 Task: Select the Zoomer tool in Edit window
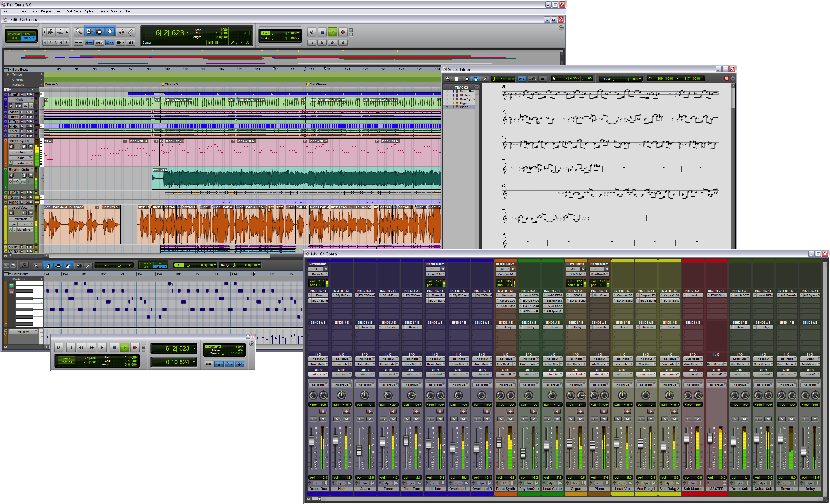click(x=78, y=32)
